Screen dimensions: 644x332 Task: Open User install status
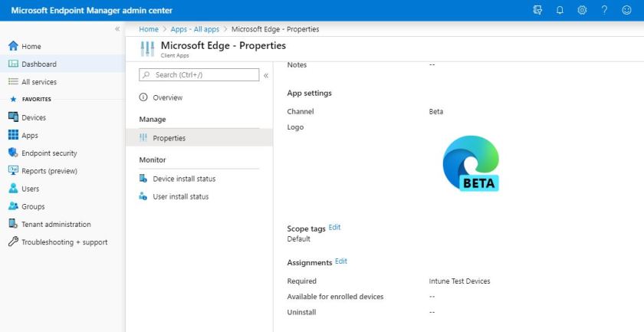180,196
